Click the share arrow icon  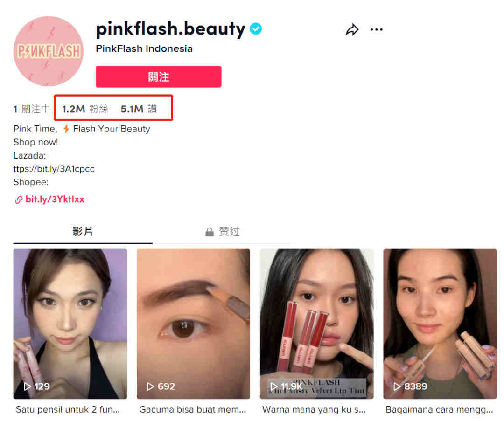[x=352, y=30]
